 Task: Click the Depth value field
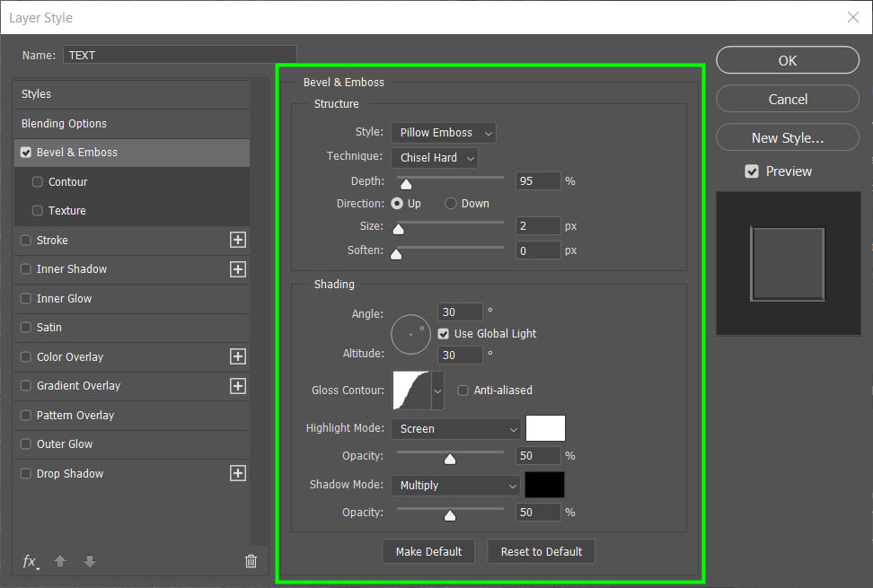(538, 180)
